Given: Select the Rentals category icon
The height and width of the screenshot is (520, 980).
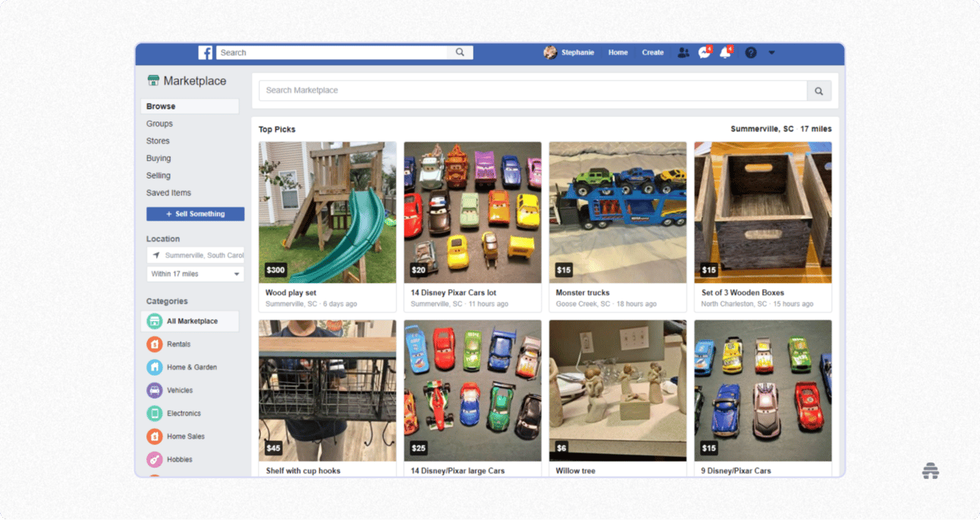Looking at the screenshot, I should tap(155, 344).
